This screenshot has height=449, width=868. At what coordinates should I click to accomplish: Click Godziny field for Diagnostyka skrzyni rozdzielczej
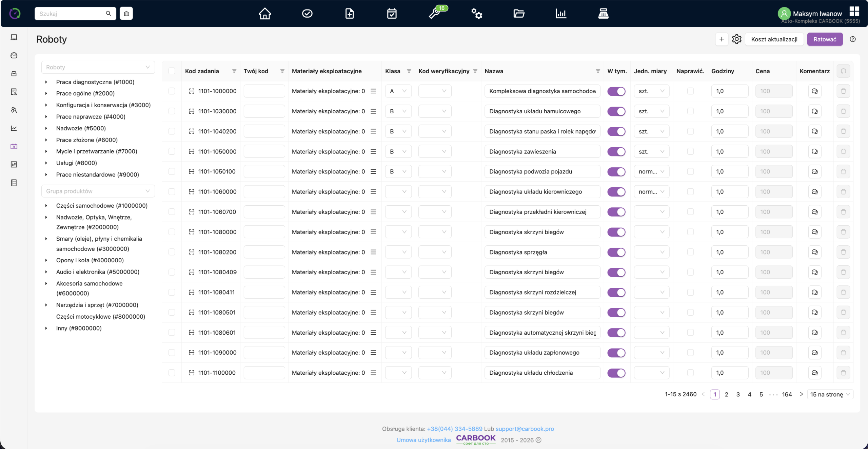coord(730,292)
